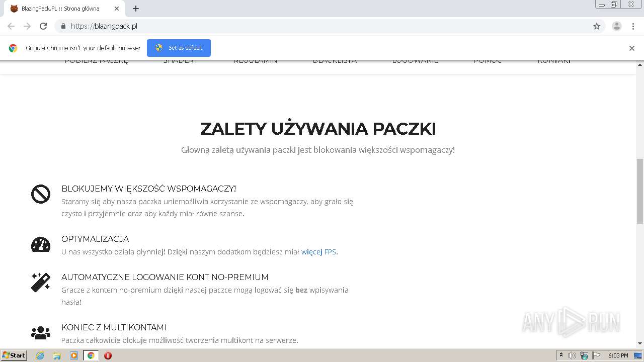Click the blocked circle icon beside Blokujemy
This screenshot has width=644, height=362.
coord(41,194)
